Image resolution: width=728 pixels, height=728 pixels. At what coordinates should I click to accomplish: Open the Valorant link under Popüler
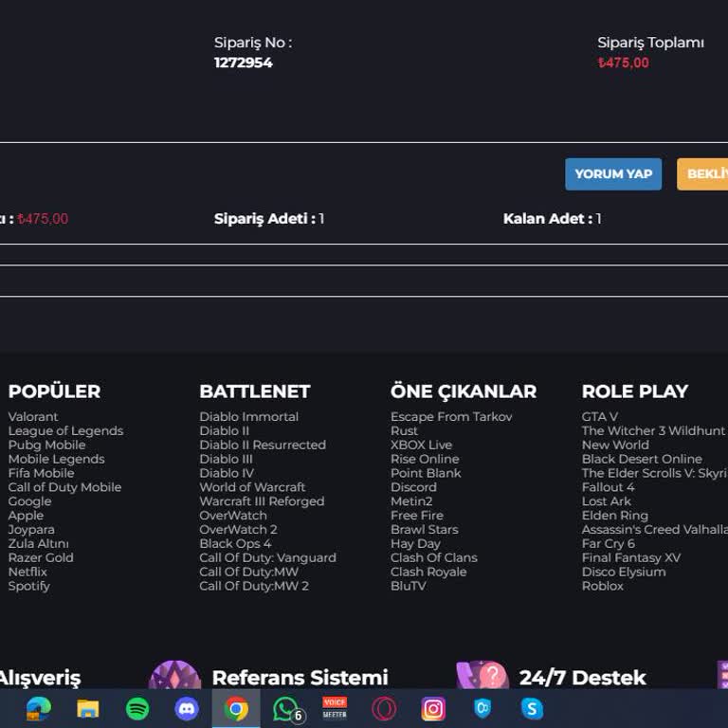[x=33, y=417]
